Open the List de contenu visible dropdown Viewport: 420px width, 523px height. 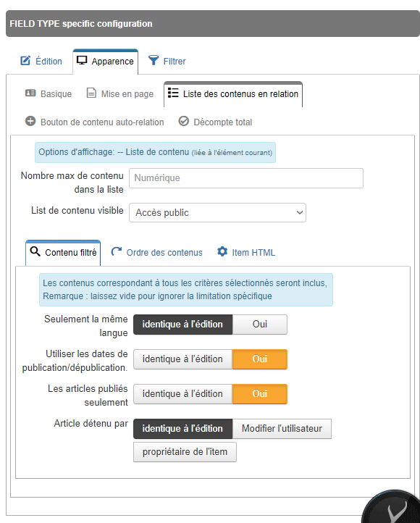(x=217, y=212)
